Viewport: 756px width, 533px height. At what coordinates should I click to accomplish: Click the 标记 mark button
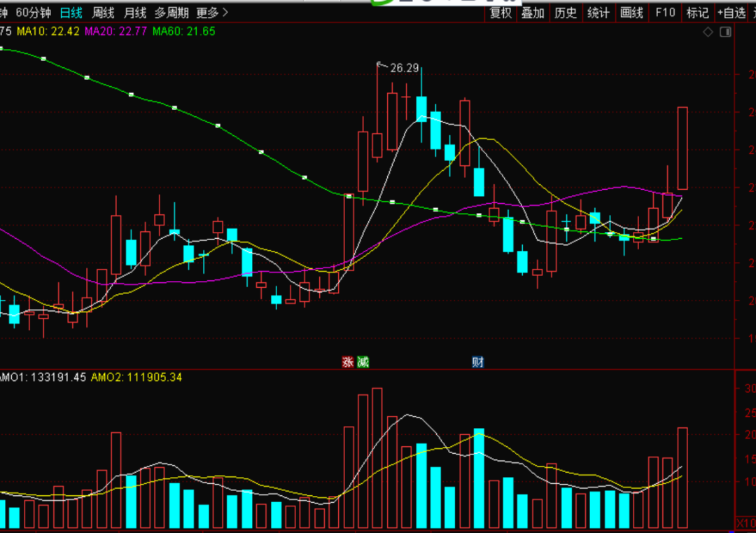tap(697, 13)
